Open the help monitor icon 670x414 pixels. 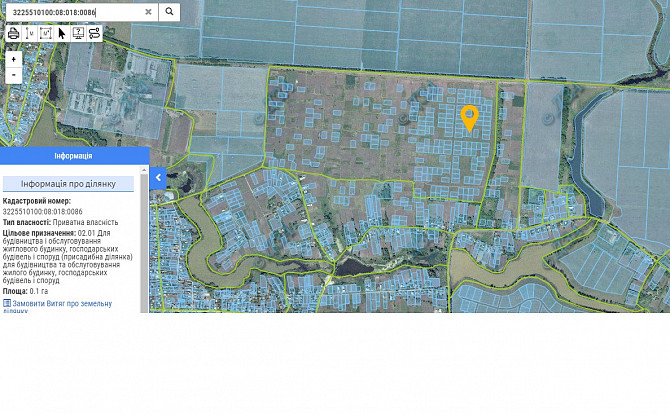pyautogui.click(x=78, y=33)
